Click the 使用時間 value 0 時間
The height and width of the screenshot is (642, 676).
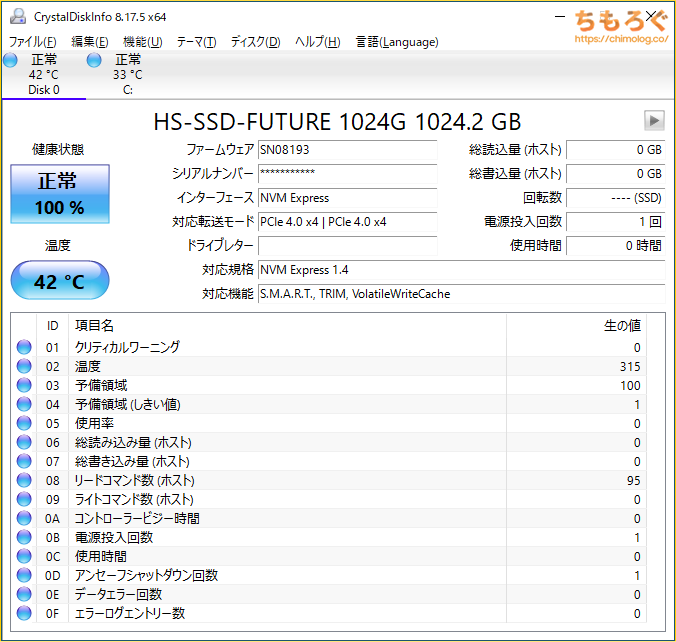pos(616,246)
